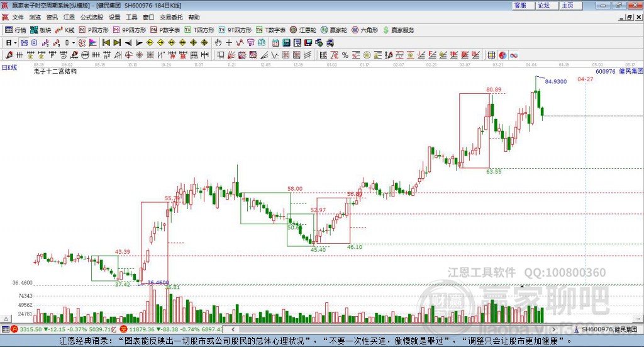Open the 文件 menu

18,17
